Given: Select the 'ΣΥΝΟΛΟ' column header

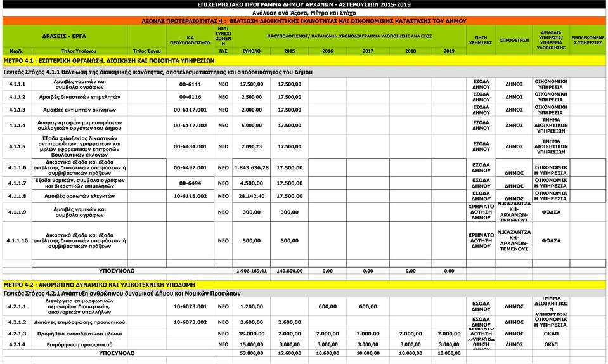Looking at the screenshot, I should tap(251, 51).
